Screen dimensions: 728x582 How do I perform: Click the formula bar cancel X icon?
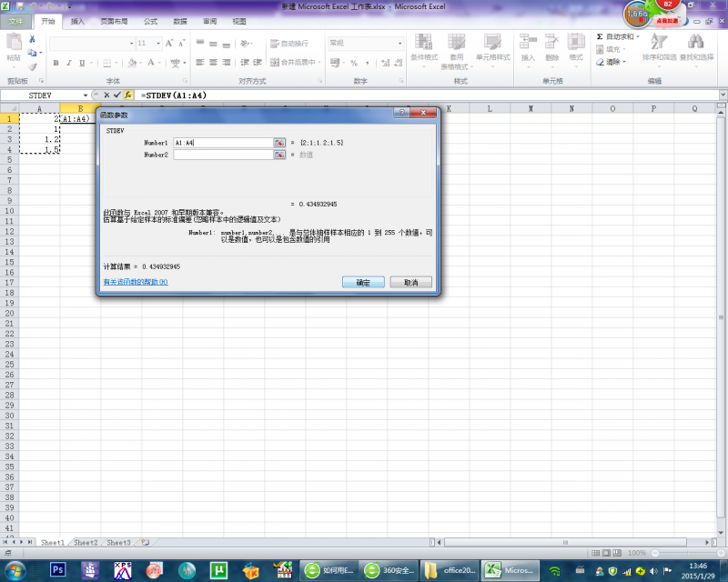[106, 95]
